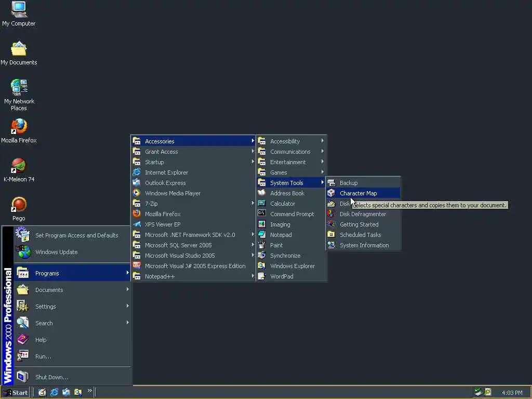
Task: Expand the Search submenu arrow
Action: 127,322
